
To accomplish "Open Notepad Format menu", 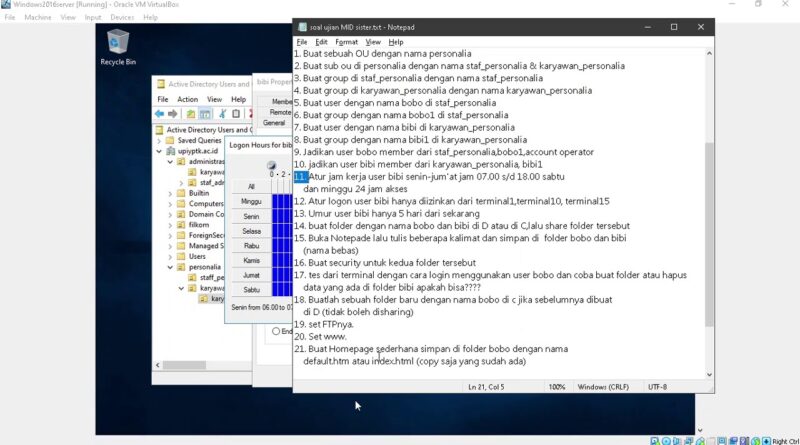I will tap(346, 42).
